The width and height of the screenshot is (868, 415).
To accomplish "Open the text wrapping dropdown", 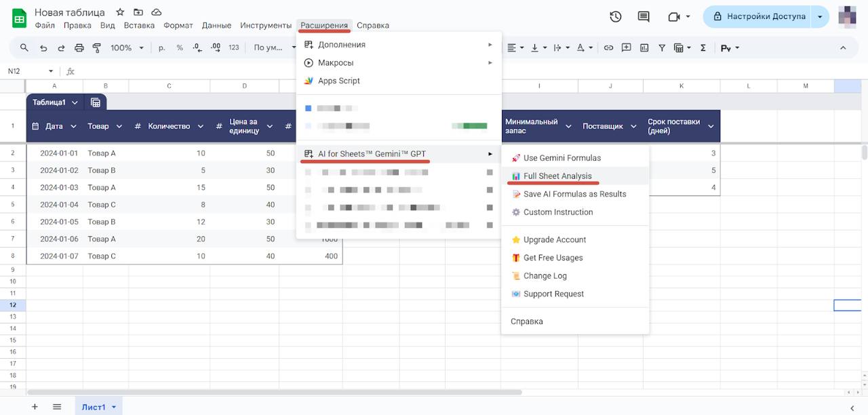I will point(561,47).
